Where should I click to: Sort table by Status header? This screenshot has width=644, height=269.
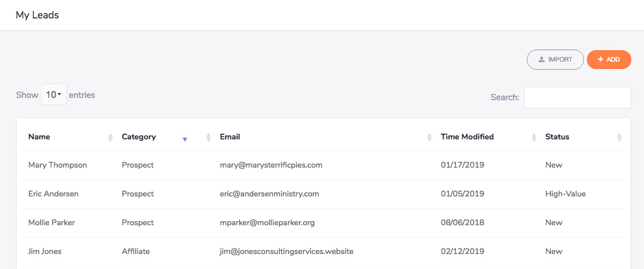tap(557, 137)
